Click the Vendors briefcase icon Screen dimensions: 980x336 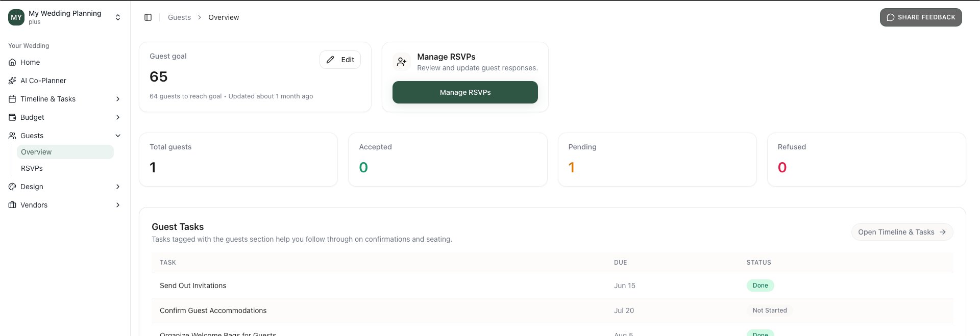pos(12,205)
